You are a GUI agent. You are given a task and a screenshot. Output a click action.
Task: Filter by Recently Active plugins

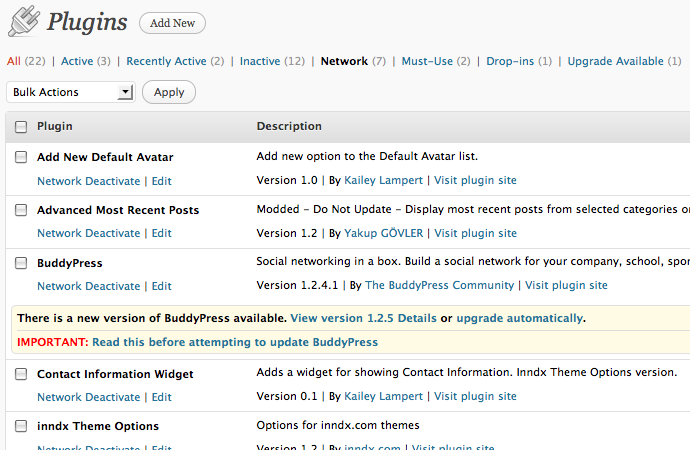[x=166, y=61]
